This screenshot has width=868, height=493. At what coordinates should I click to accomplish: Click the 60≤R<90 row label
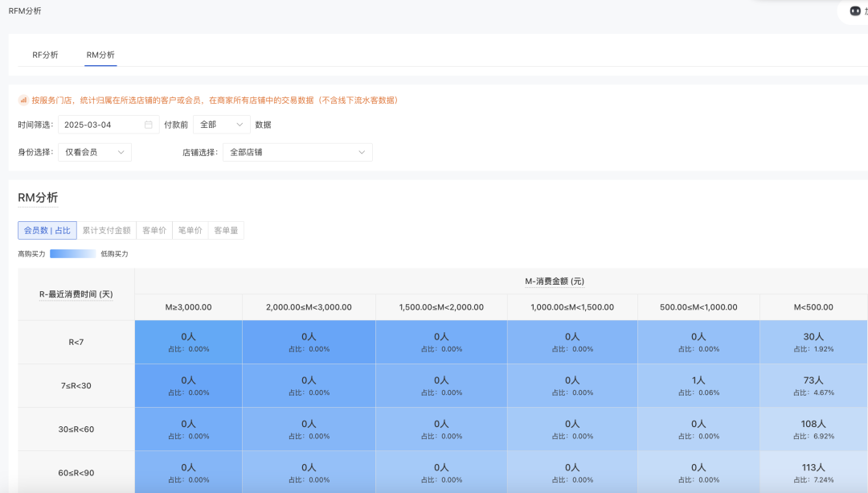click(x=76, y=473)
